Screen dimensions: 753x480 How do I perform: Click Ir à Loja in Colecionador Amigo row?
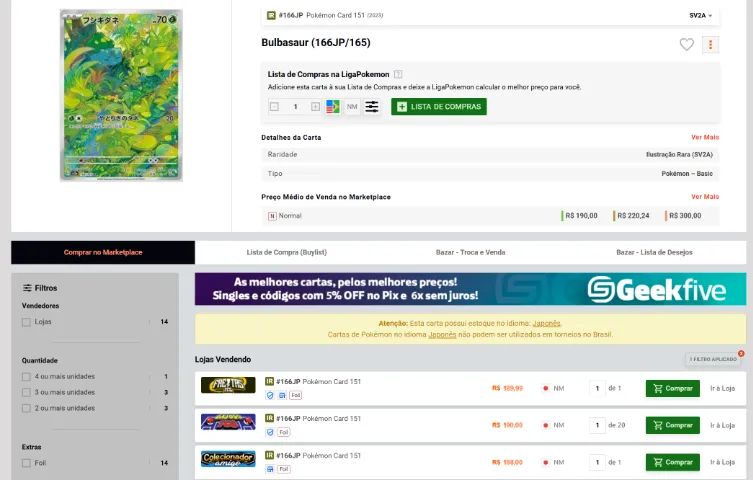click(722, 462)
